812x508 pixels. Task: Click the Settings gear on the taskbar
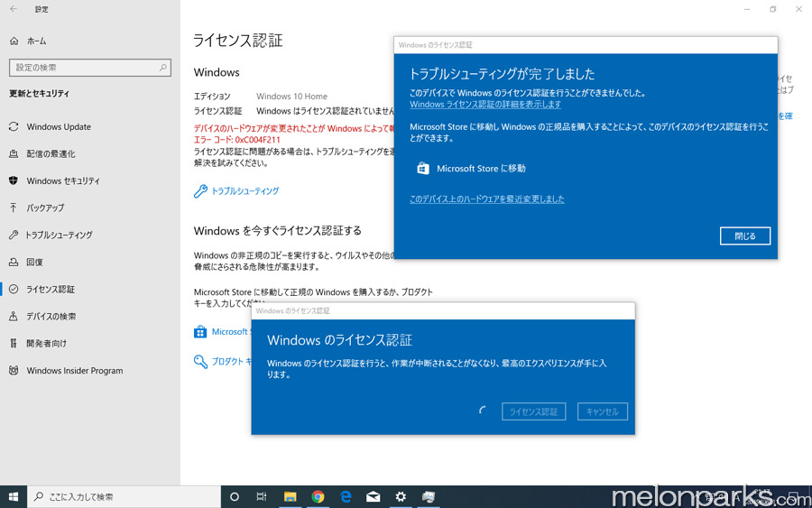(x=401, y=496)
